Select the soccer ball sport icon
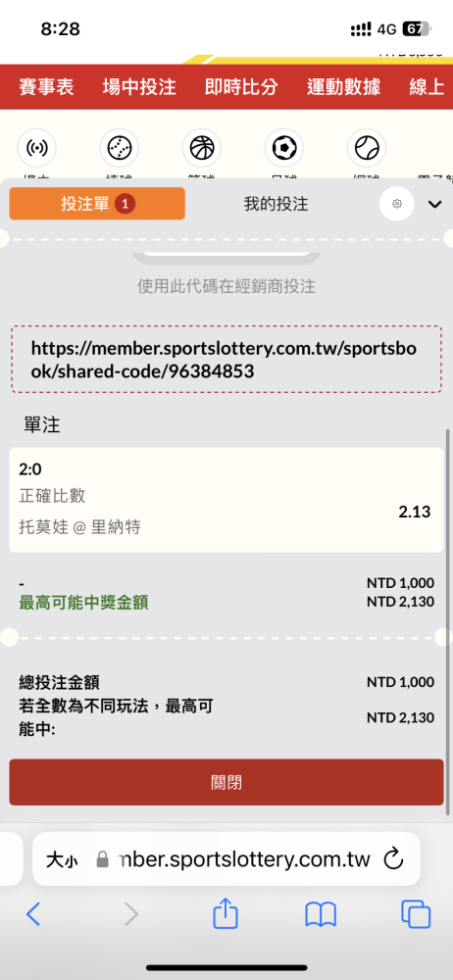Image resolution: width=453 pixels, height=980 pixels. 284,148
